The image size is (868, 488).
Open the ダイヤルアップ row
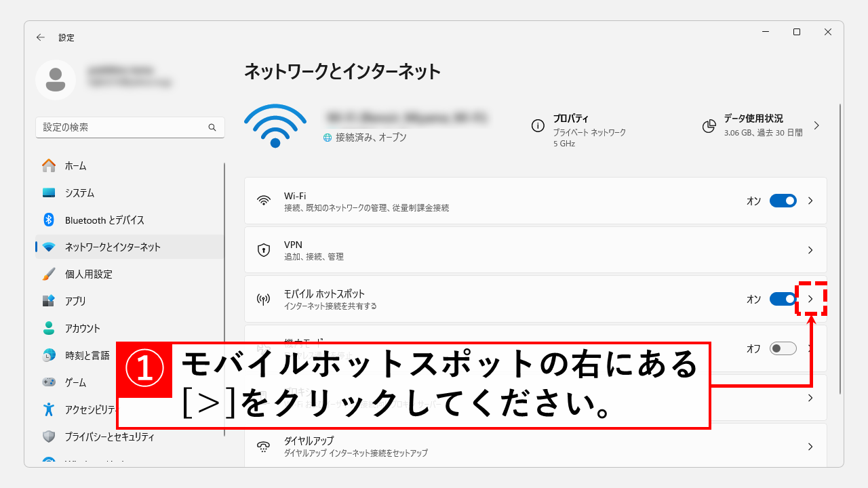coord(536,445)
